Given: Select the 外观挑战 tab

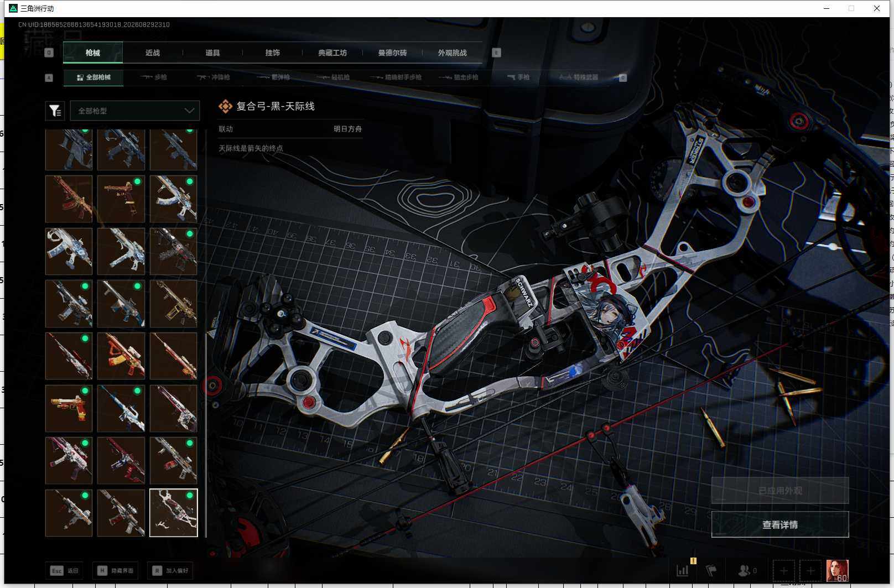Looking at the screenshot, I should [452, 53].
